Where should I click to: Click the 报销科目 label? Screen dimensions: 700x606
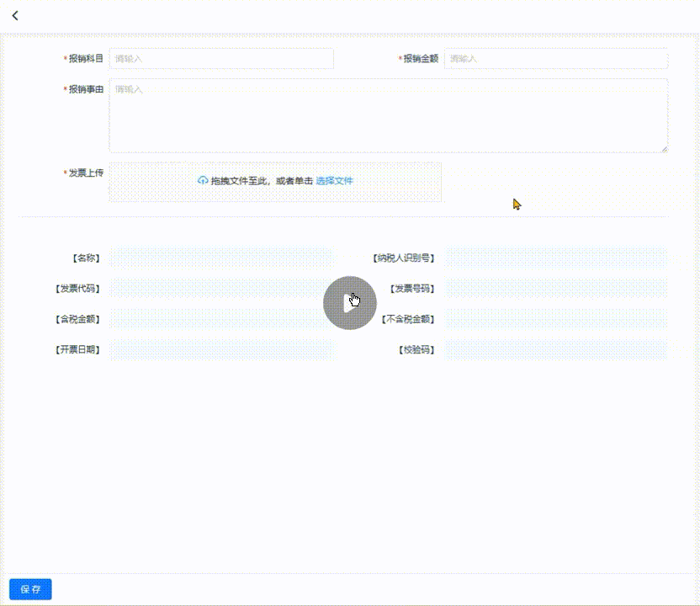pos(86,59)
